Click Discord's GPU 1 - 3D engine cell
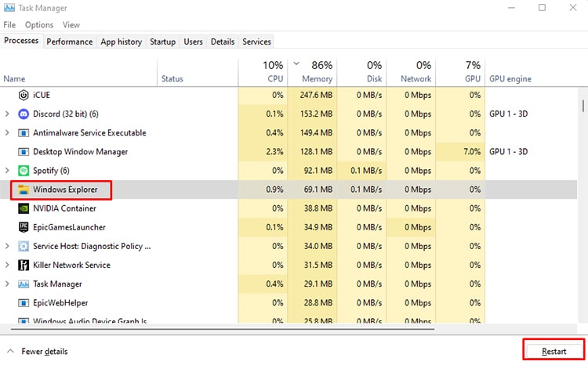The height and width of the screenshot is (365, 588). tap(509, 114)
